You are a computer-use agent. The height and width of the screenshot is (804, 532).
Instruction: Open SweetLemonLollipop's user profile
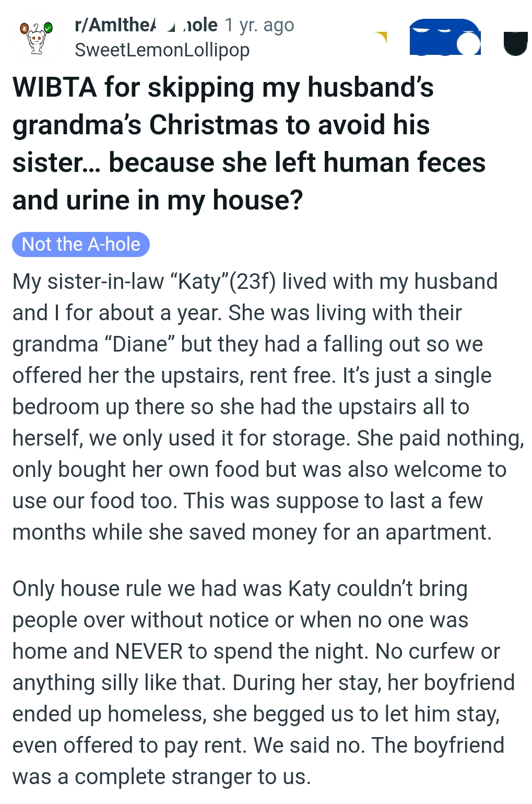pos(162,50)
